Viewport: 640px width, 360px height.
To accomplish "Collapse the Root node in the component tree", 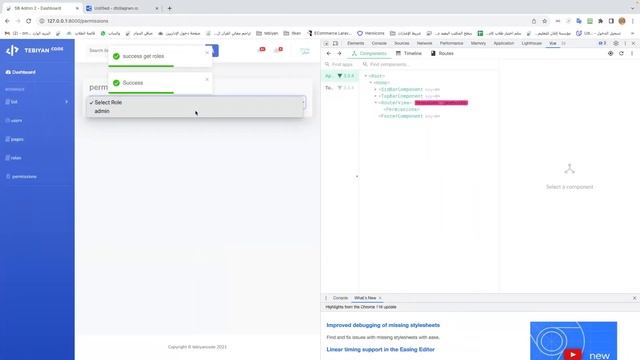I will pyautogui.click(x=366, y=76).
